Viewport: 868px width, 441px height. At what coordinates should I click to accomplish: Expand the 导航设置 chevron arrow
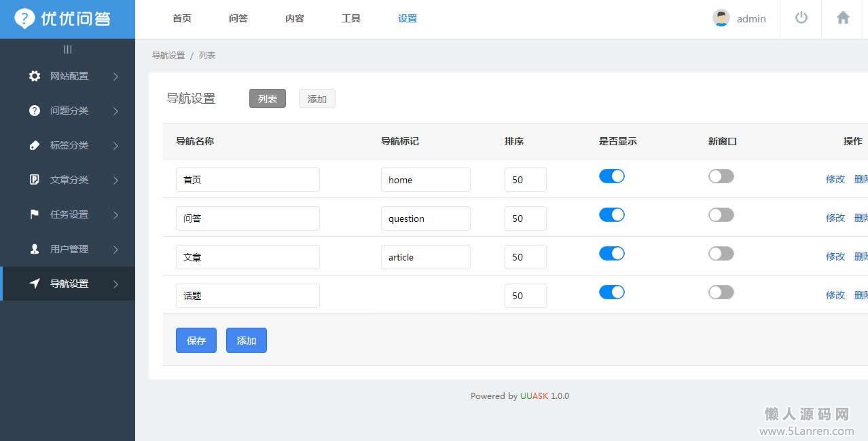[115, 284]
